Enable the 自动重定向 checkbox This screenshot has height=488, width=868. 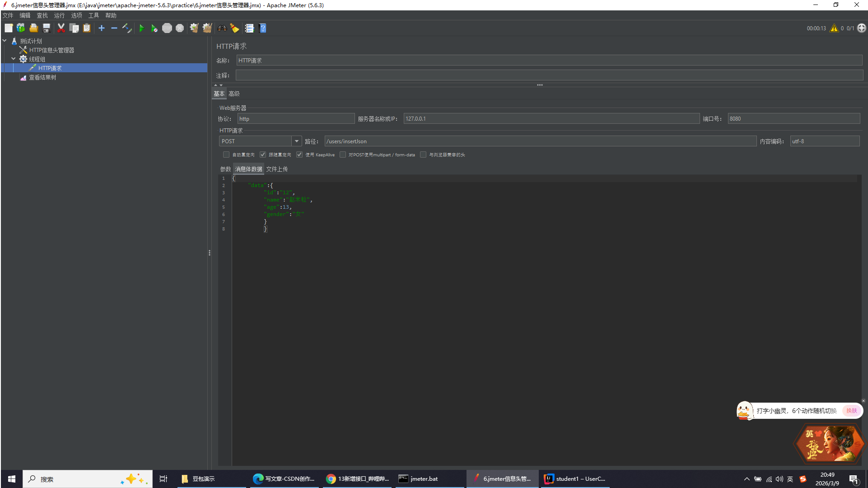226,155
